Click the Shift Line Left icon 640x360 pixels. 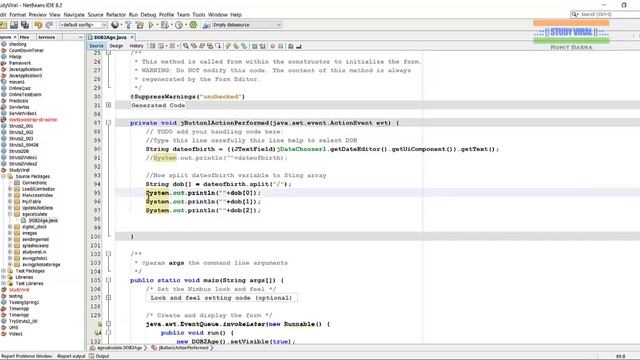[254, 46]
